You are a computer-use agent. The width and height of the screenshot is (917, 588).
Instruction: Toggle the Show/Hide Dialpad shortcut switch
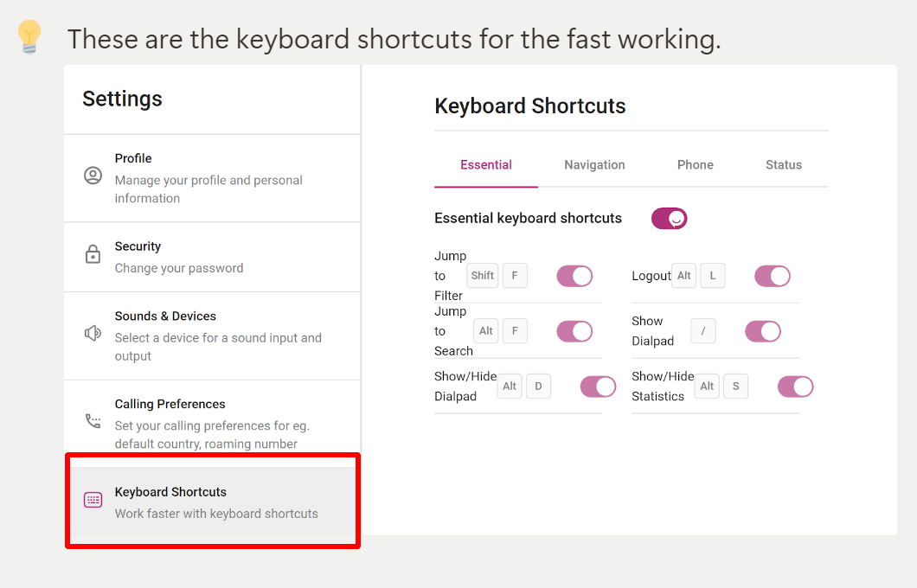(x=598, y=387)
